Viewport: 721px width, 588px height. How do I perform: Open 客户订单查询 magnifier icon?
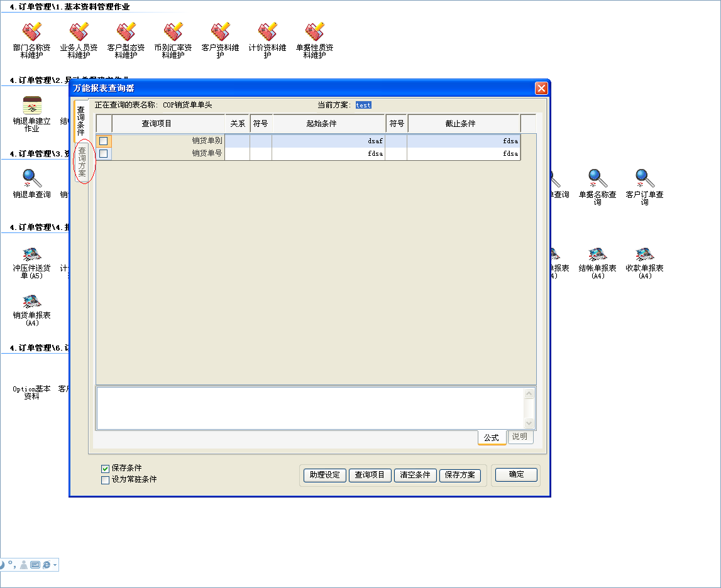[x=644, y=179]
